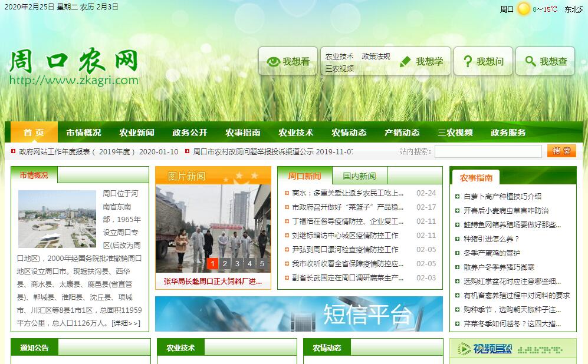Show slide 5 of picture news

(x=262, y=264)
